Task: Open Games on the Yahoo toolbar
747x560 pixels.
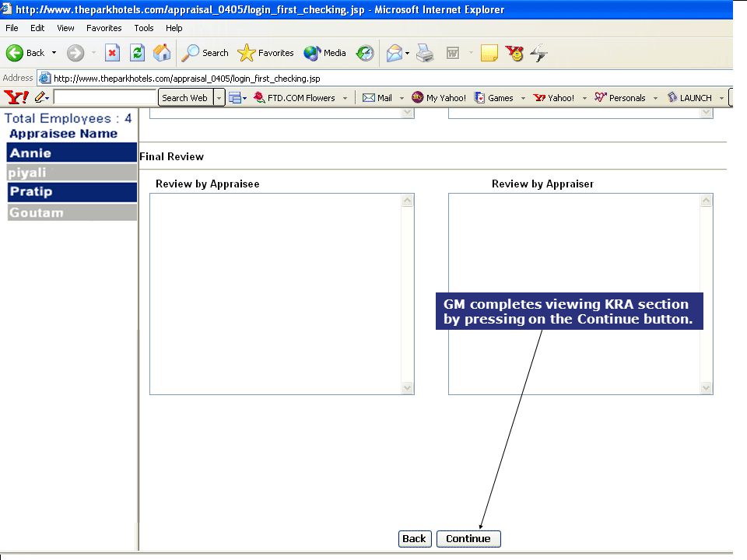Action: [x=494, y=98]
